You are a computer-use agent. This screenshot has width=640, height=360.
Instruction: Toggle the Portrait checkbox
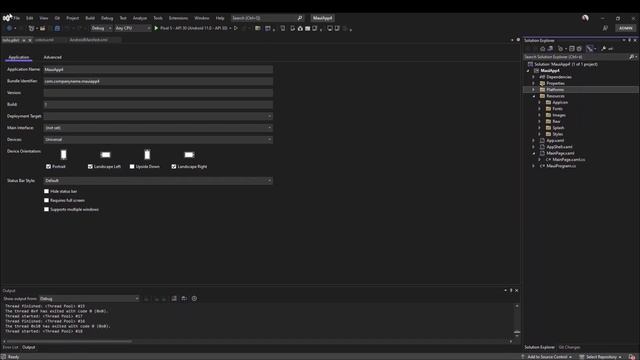(x=49, y=167)
